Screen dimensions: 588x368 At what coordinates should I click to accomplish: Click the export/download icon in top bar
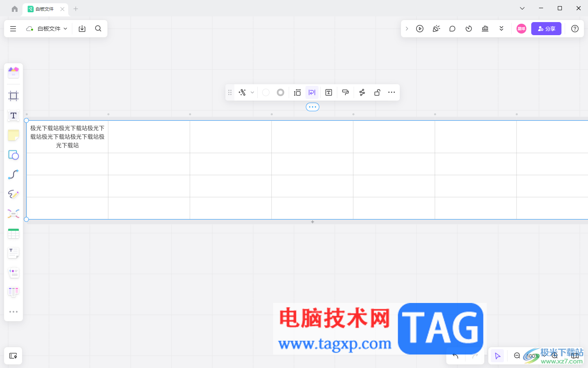(82, 29)
